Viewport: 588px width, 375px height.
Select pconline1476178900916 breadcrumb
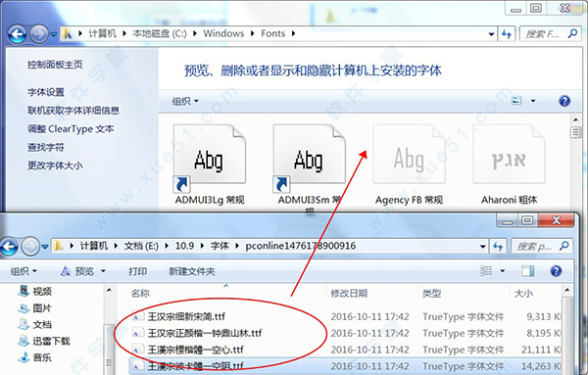(x=301, y=246)
